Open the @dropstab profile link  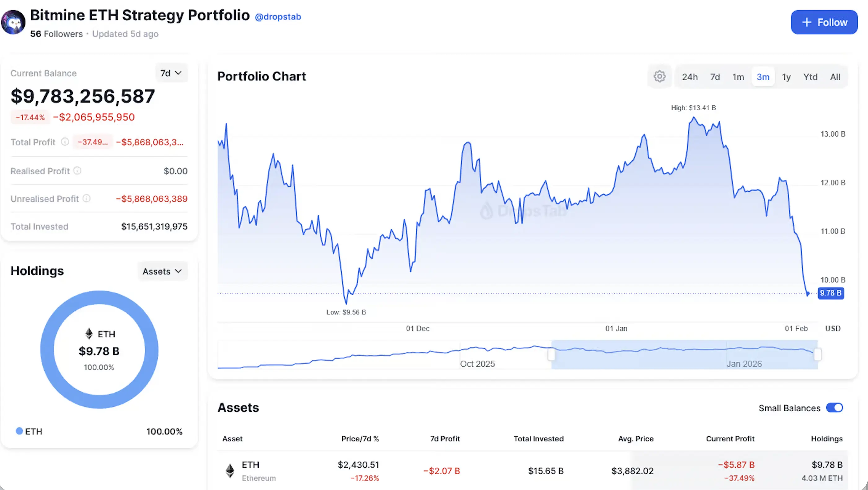tap(278, 16)
